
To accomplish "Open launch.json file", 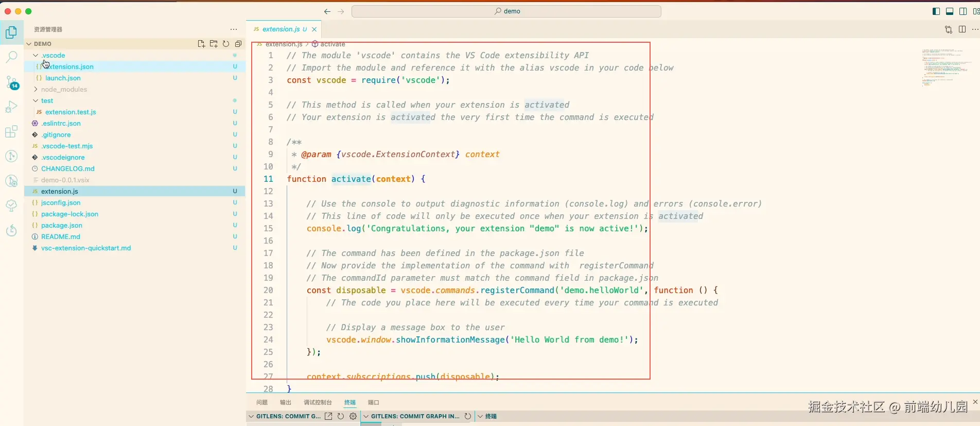I will (x=135, y=78).
